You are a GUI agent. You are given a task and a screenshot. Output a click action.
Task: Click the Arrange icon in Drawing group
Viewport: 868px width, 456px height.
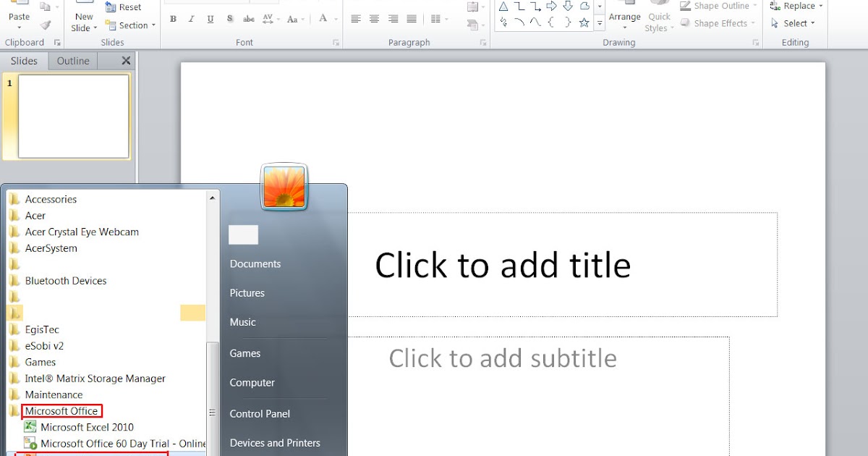click(624, 18)
